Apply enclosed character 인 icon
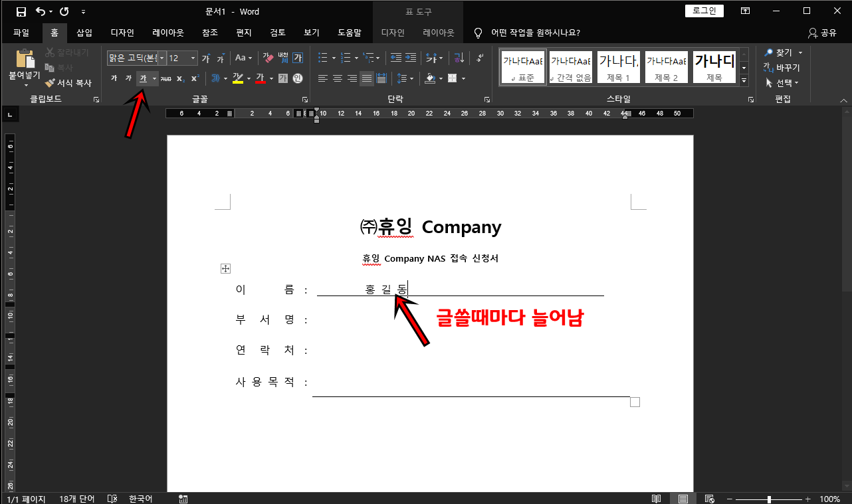The height and width of the screenshot is (504, 852). pos(297,78)
